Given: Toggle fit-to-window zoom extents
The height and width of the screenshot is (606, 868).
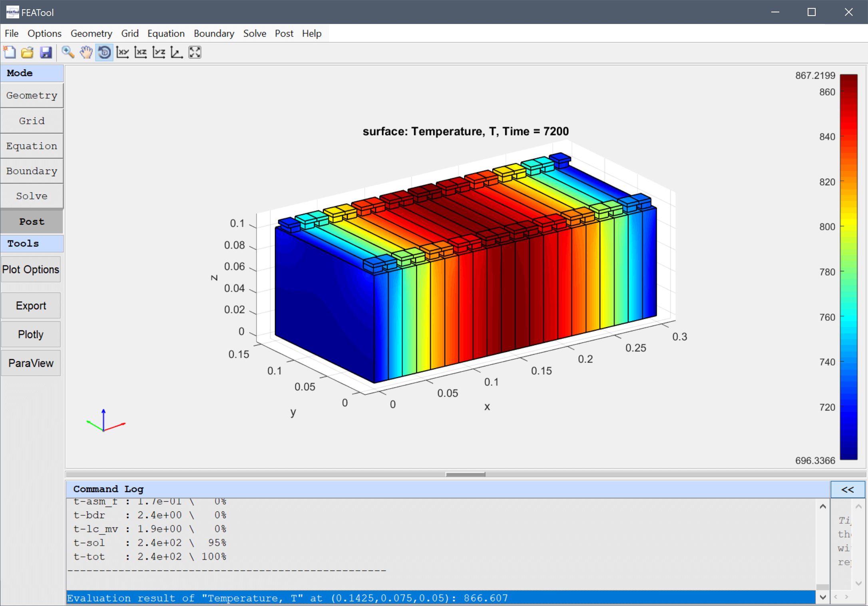Looking at the screenshot, I should coord(195,52).
